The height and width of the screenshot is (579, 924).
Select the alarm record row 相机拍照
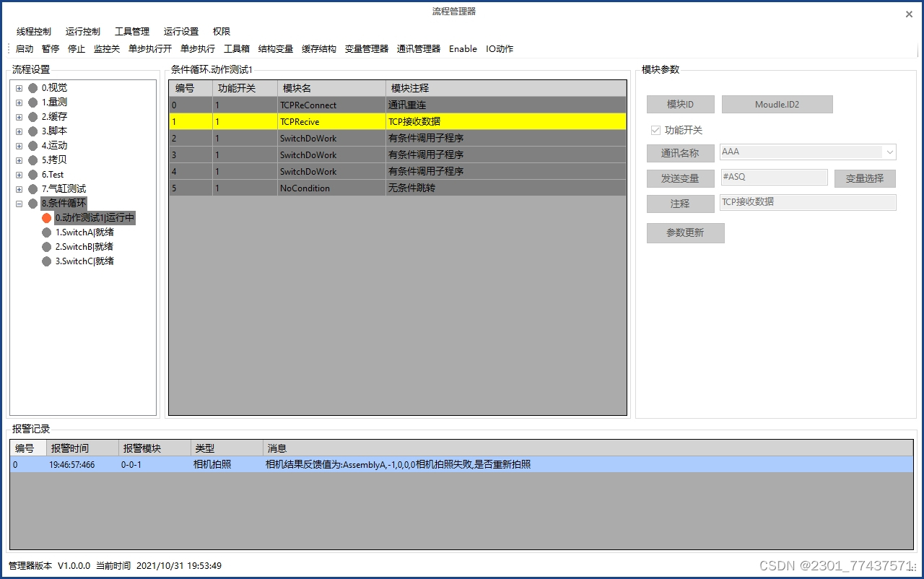461,465
